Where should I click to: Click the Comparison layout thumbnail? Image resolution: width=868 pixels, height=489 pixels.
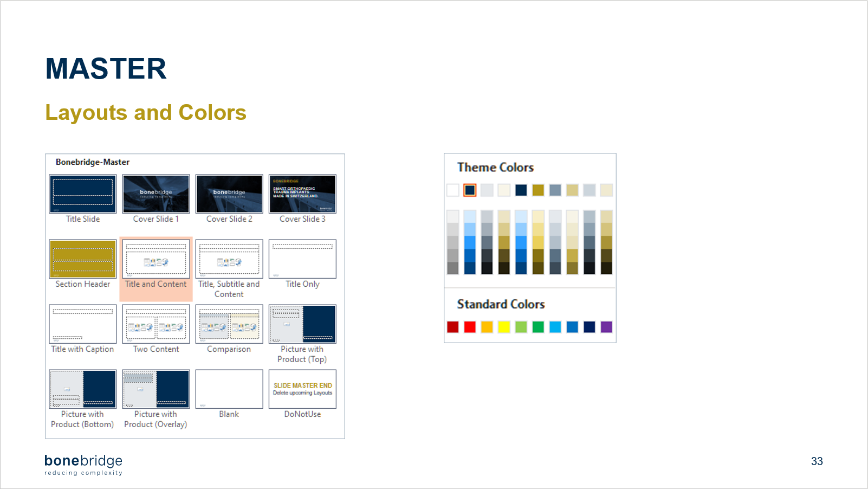pyautogui.click(x=229, y=324)
